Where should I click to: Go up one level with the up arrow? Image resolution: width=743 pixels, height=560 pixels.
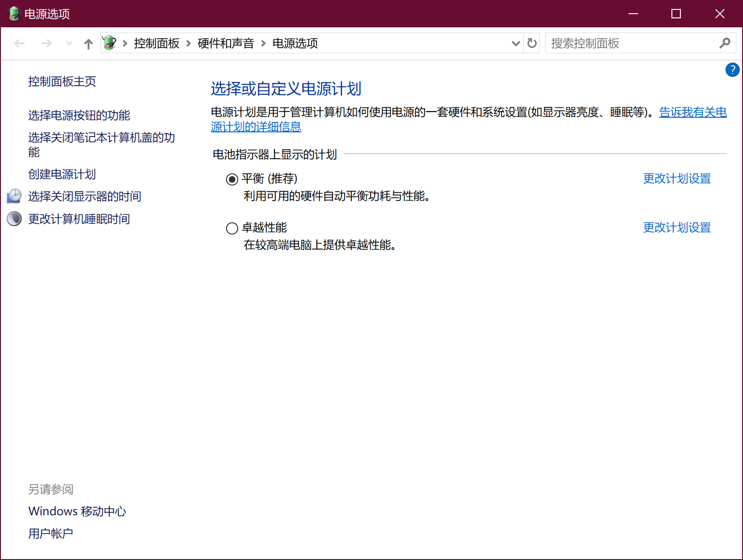(89, 44)
